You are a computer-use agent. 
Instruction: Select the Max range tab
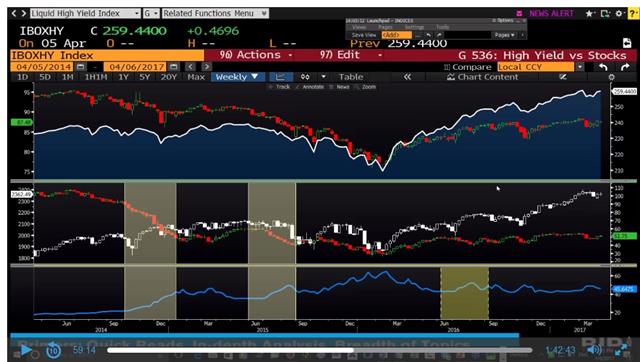click(196, 77)
